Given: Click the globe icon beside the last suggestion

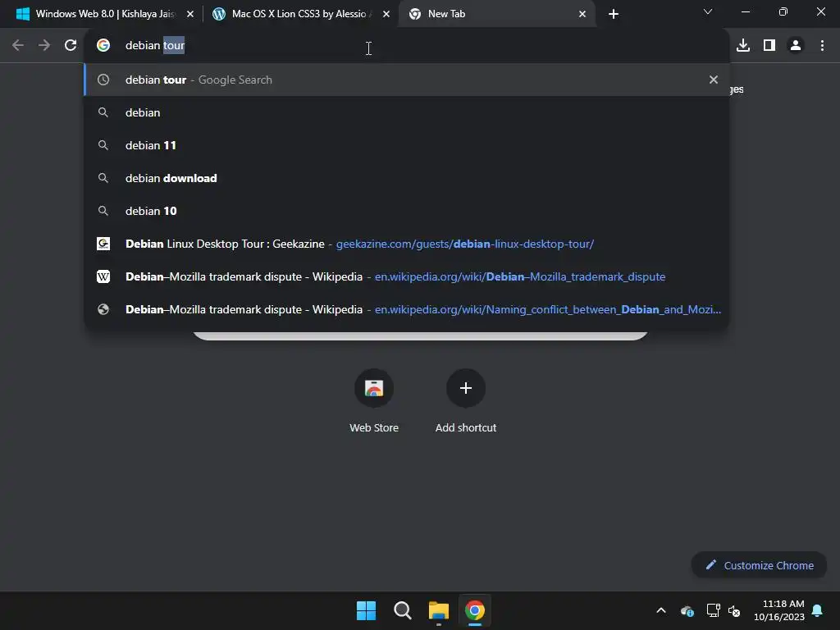Looking at the screenshot, I should click(x=103, y=309).
